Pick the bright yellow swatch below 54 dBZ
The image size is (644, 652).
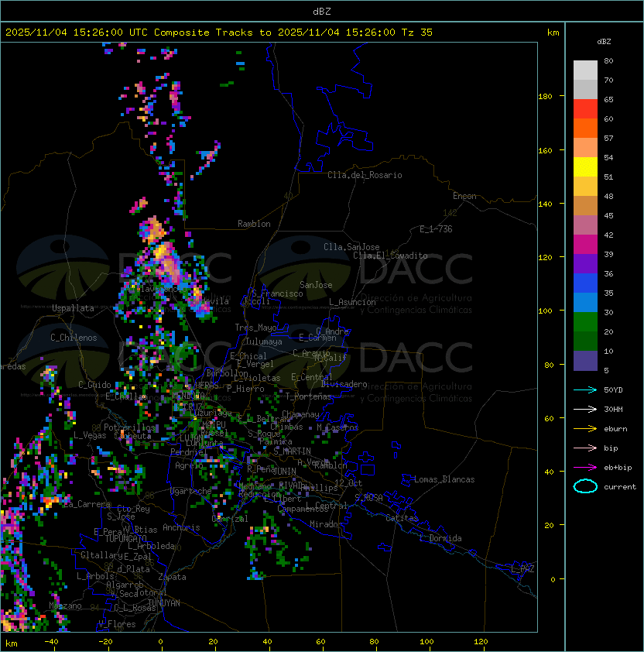[x=585, y=167]
